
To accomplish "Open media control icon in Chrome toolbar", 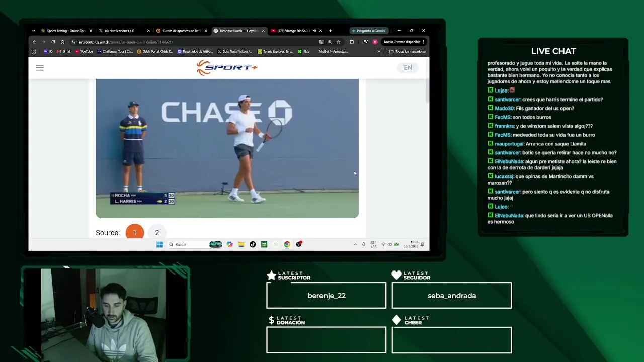I will point(366,42).
